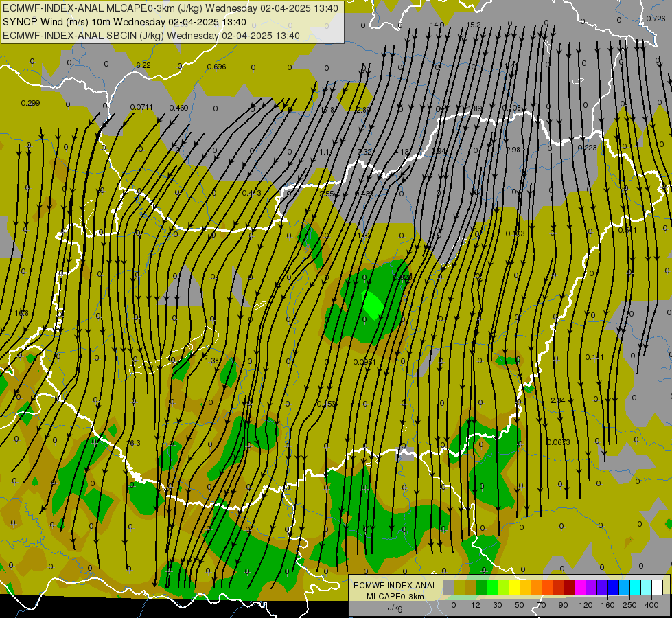This screenshot has width=672, height=618.
Task: Click the '7.32' value on the map
Action: 364,152
